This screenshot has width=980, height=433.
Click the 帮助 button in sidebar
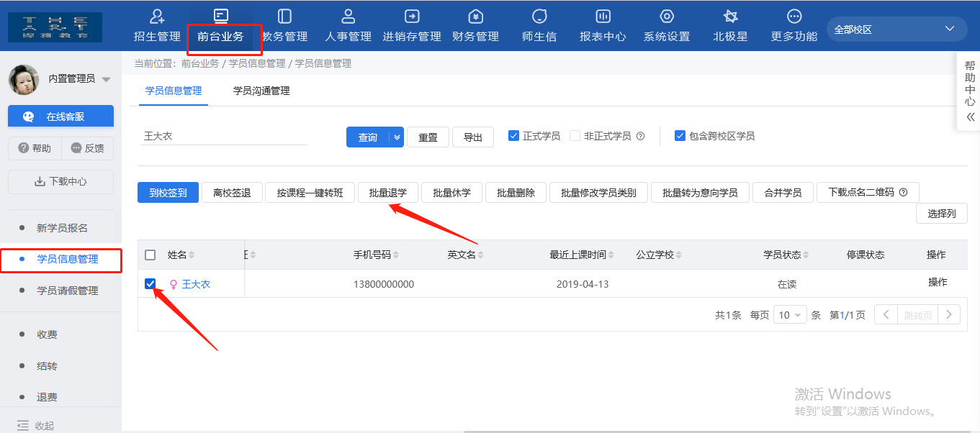[x=35, y=148]
